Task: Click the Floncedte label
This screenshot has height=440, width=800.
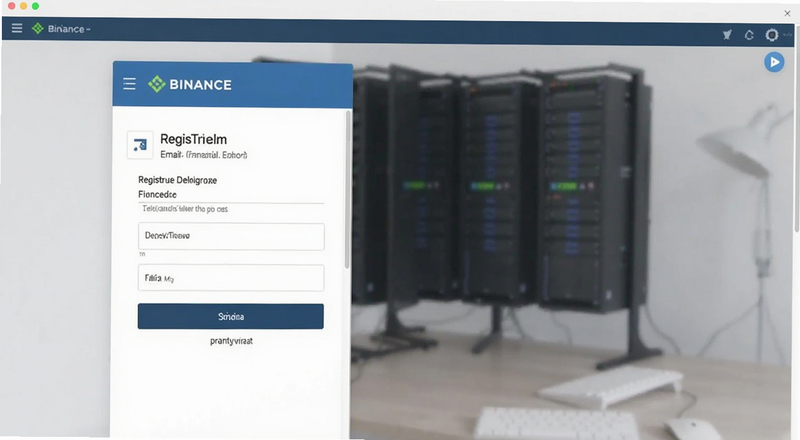Action: tap(157, 194)
